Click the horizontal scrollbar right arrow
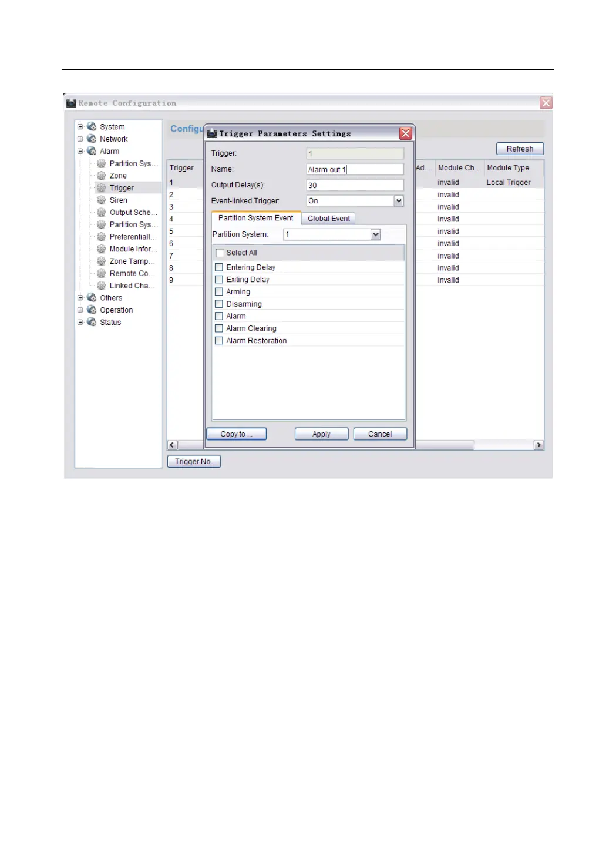Screen dimensions: 616x866 pyautogui.click(x=539, y=445)
